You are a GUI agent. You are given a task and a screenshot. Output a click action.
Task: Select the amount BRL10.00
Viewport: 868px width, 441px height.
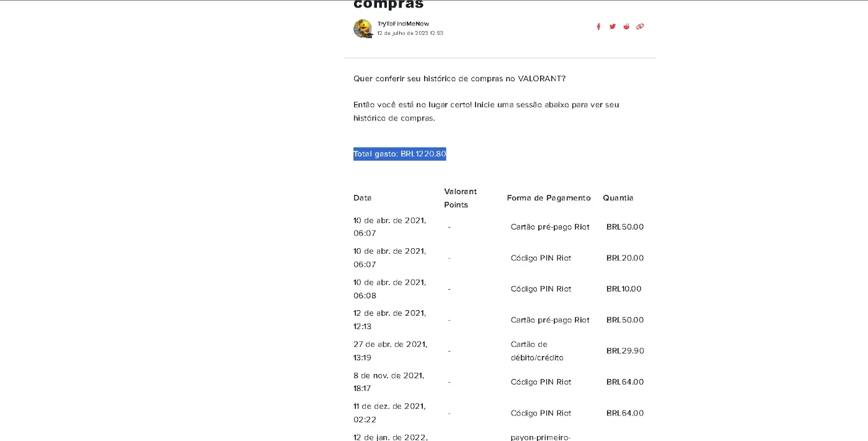coord(624,289)
